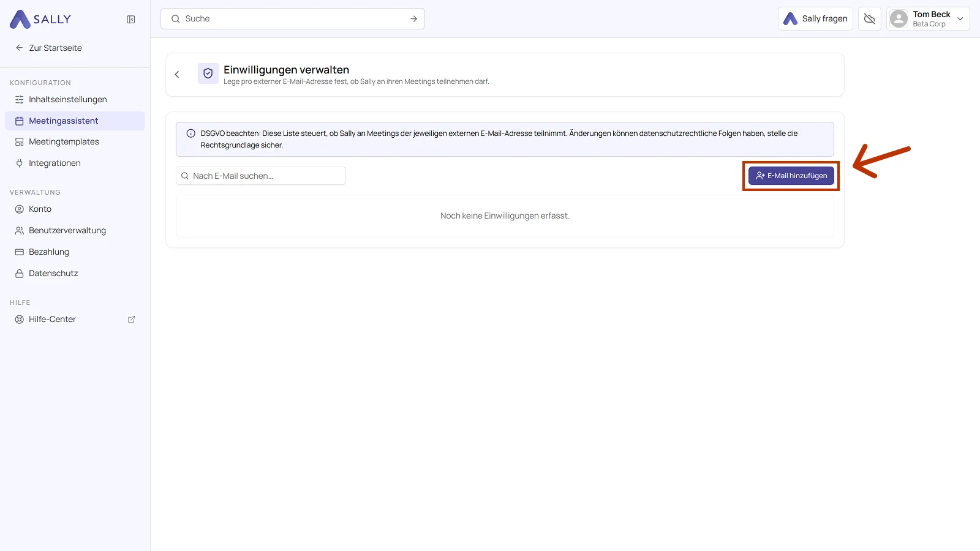
Task: Click into the top Suche search field
Action: (x=293, y=19)
